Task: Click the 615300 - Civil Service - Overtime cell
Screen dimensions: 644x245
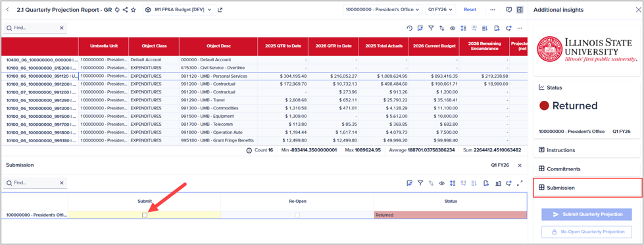Action: tap(218, 68)
